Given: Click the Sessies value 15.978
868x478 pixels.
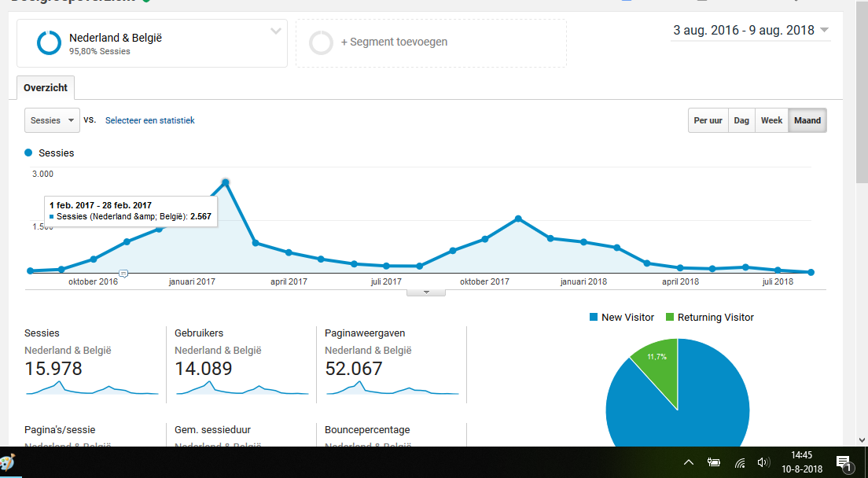Looking at the screenshot, I should pyautogui.click(x=53, y=369).
